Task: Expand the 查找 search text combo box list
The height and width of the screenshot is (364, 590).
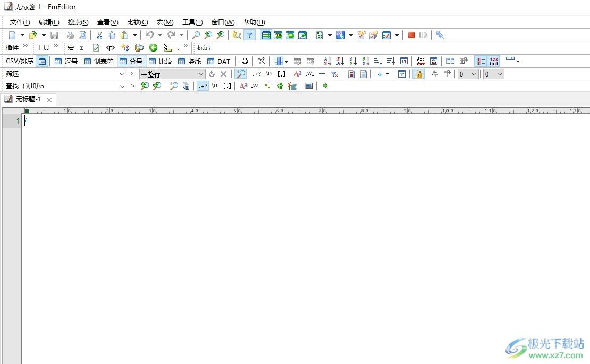Action: click(x=122, y=86)
